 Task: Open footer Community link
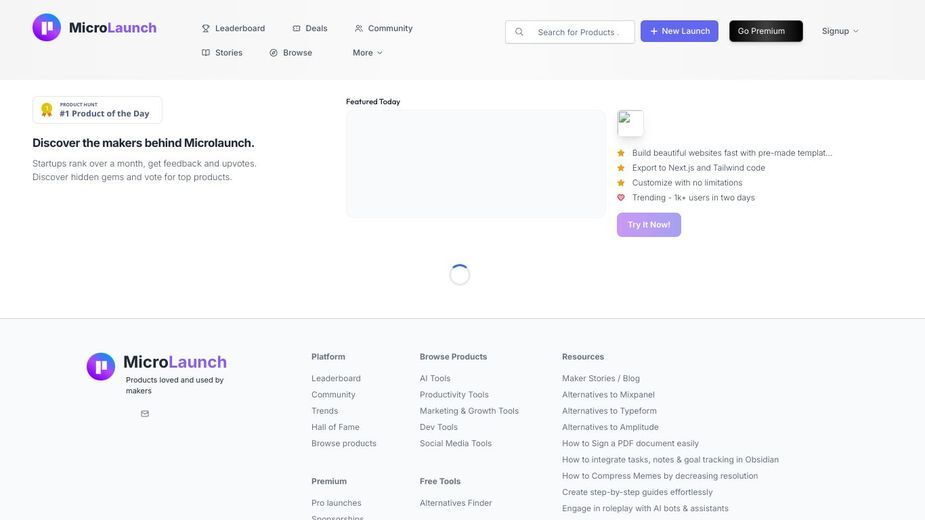333,395
